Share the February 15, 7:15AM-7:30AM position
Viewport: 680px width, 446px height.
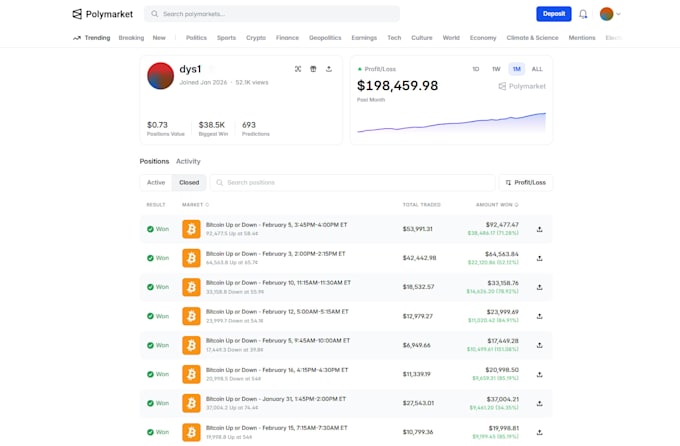tap(539, 433)
